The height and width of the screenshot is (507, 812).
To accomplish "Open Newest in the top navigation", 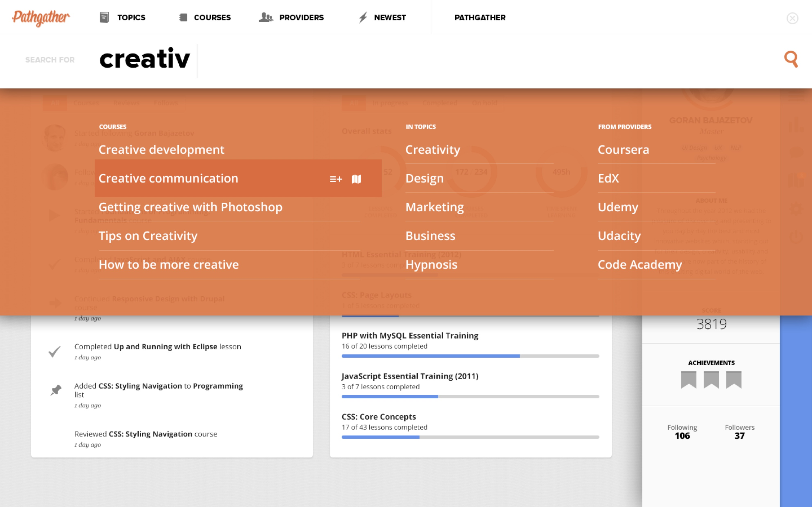I will coord(382,17).
